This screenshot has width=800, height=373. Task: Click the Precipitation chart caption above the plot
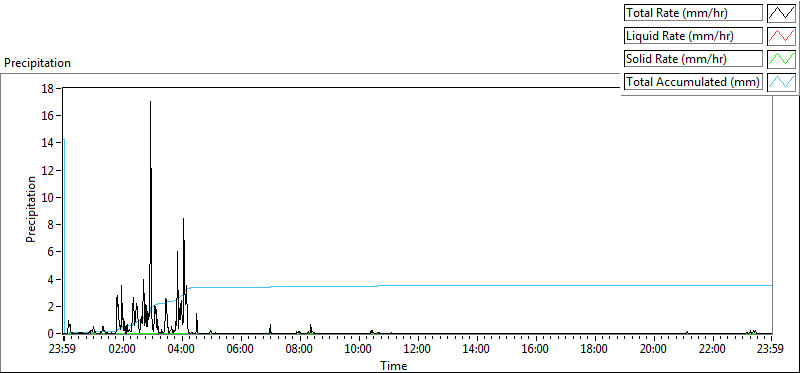[37, 63]
